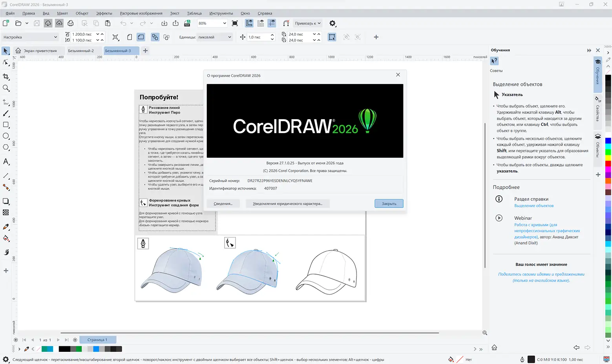Viewport: 612px width, 364px height.
Task: Pick green swatch in document palette
Action: point(79,349)
